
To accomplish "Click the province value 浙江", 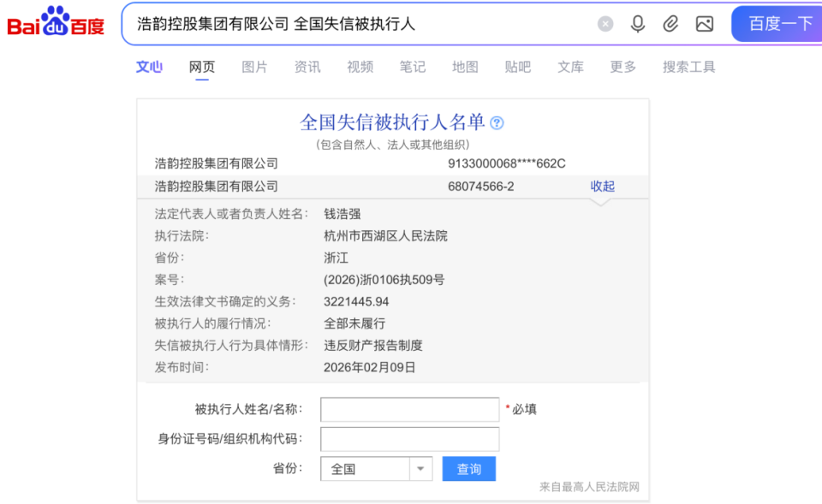I will click(x=336, y=258).
